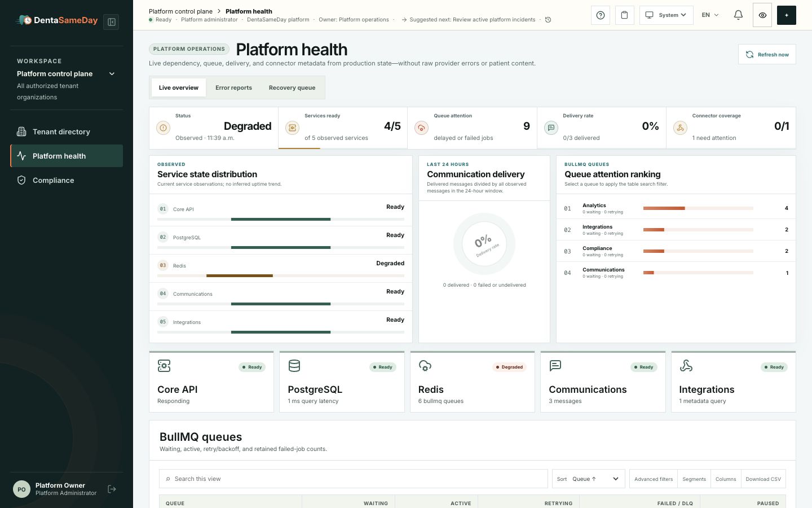Open the System theme dropdown

coord(666,15)
